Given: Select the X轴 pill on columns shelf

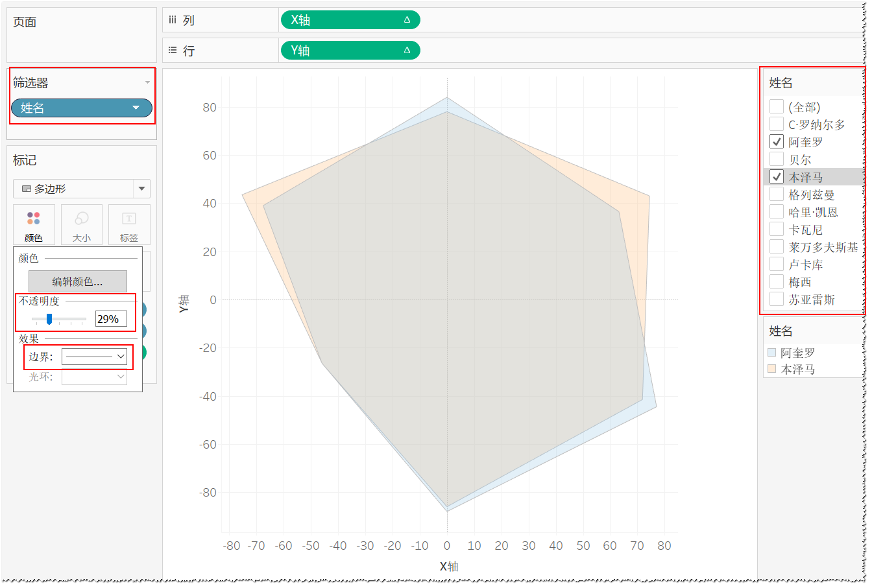Looking at the screenshot, I should point(350,20).
